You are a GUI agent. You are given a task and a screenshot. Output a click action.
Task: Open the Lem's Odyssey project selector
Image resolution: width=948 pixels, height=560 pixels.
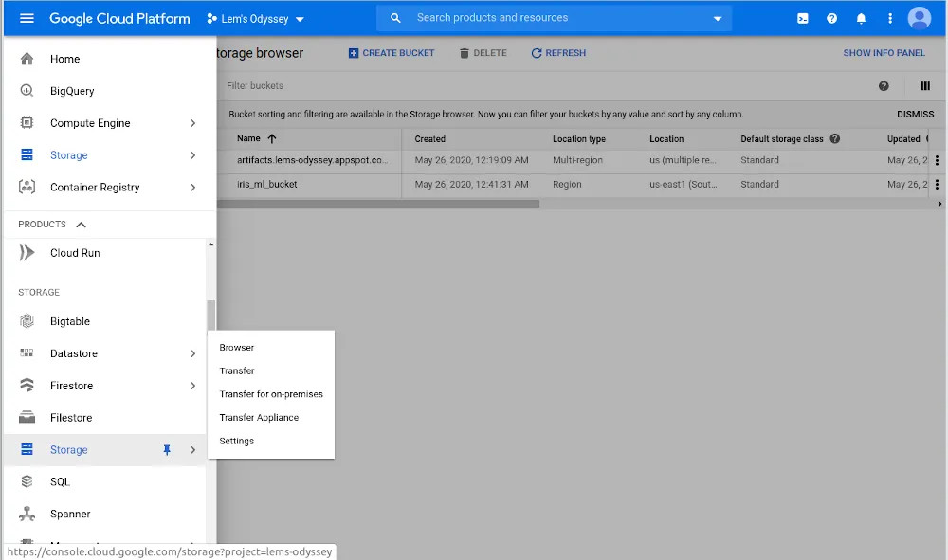click(x=255, y=19)
